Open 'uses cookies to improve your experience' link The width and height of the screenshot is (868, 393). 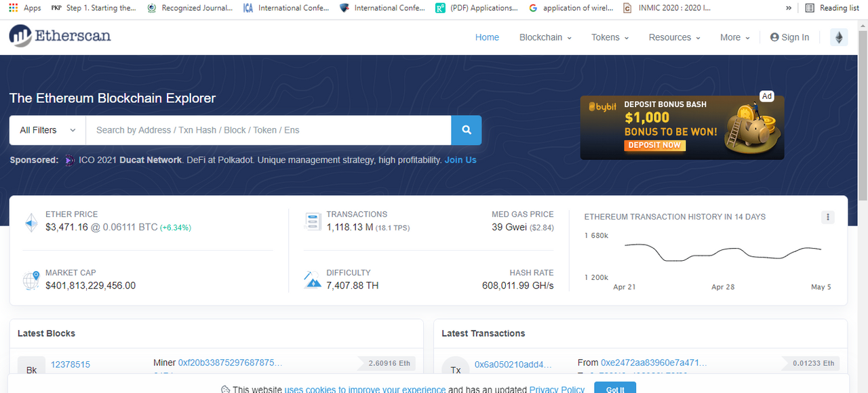point(365,390)
